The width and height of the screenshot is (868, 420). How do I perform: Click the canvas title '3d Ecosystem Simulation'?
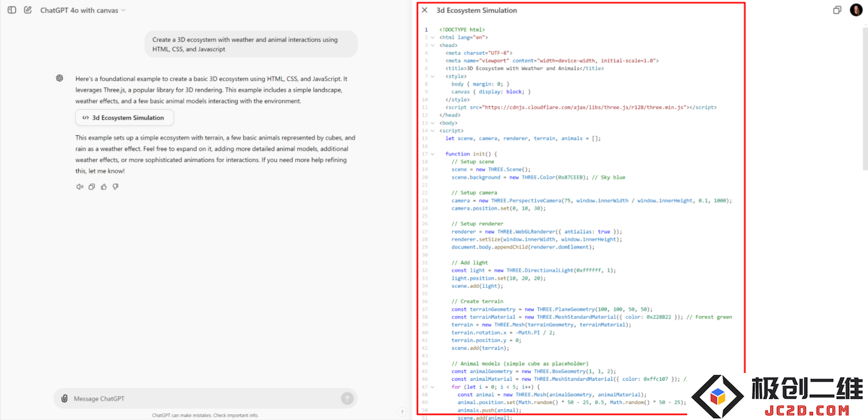pyautogui.click(x=477, y=10)
